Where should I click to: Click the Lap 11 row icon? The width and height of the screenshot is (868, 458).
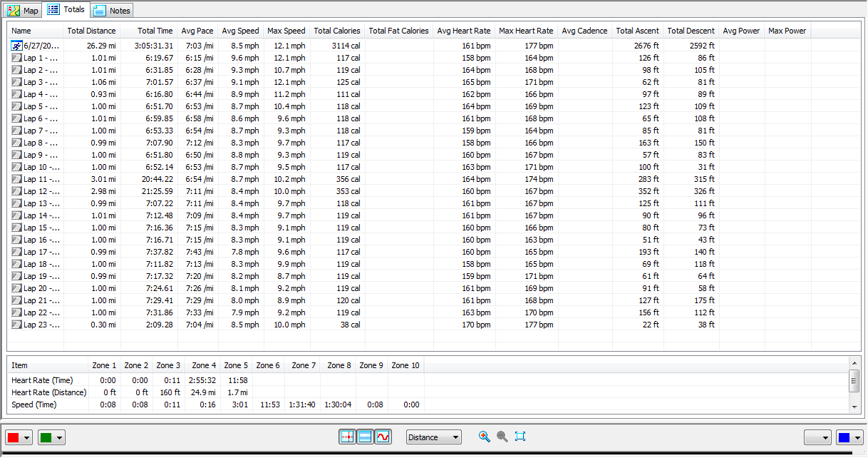[16, 179]
